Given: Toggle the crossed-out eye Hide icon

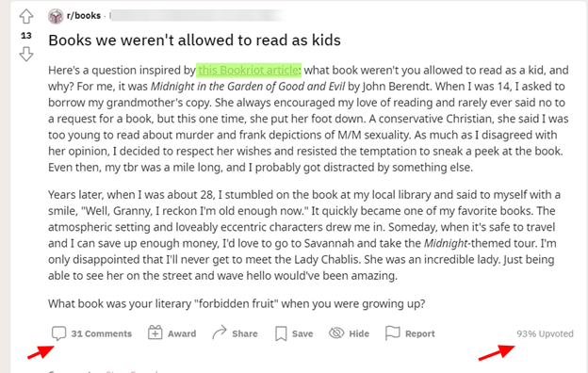Looking at the screenshot, I should tap(336, 332).
